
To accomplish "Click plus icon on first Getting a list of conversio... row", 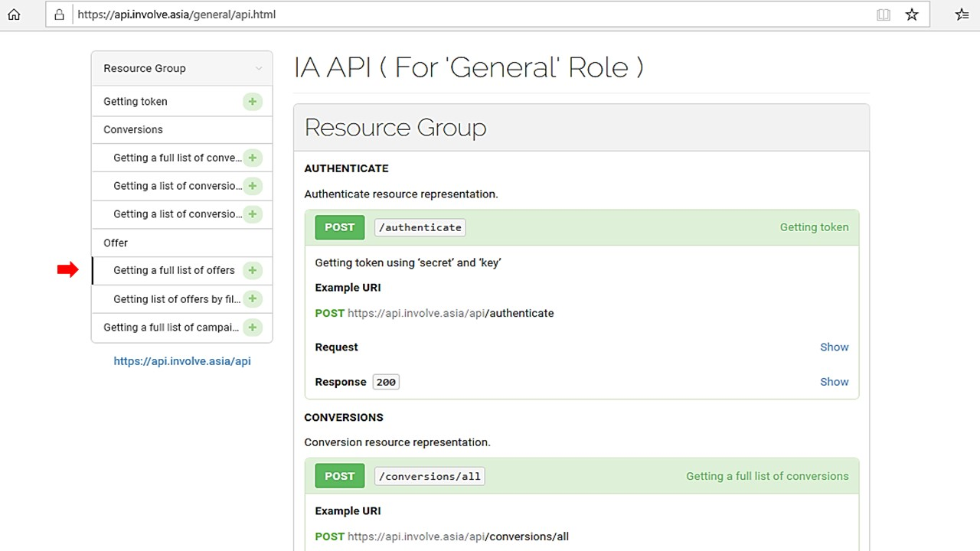I will (253, 186).
